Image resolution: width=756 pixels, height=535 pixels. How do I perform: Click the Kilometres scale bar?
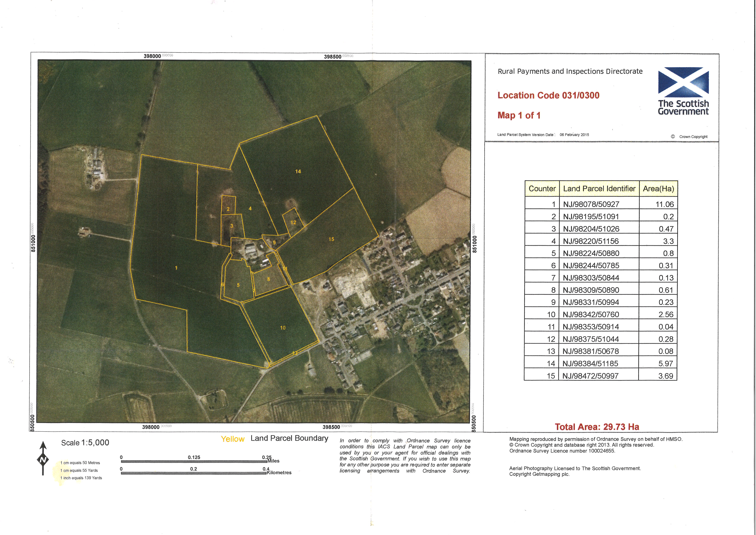click(194, 473)
